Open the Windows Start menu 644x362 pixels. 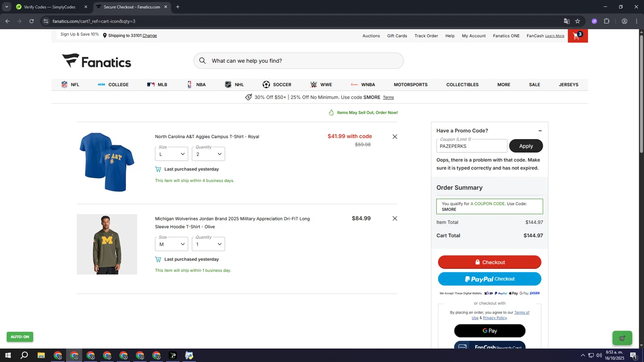click(x=8, y=356)
